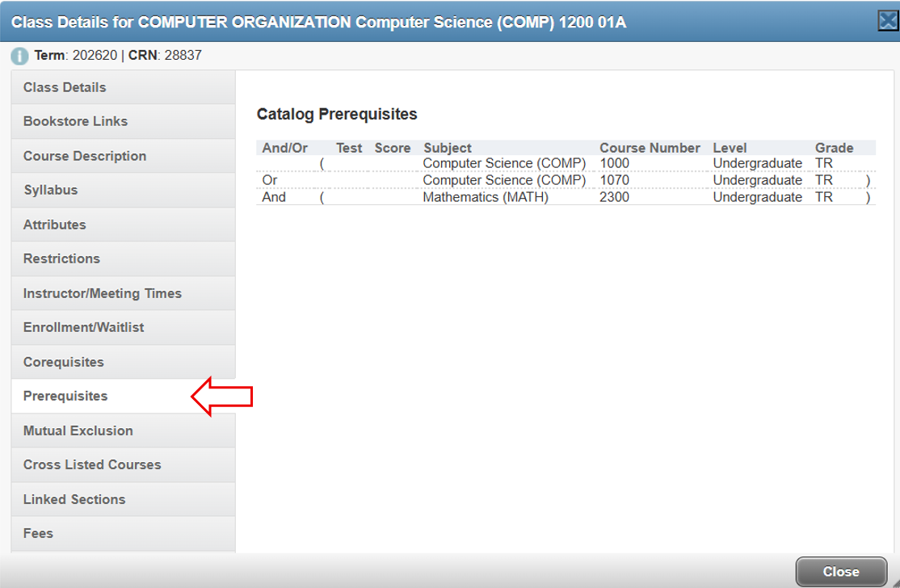Viewport: 900px width, 588px height.
Task: Click the Catalog Prerequisites heading
Action: [x=337, y=115]
